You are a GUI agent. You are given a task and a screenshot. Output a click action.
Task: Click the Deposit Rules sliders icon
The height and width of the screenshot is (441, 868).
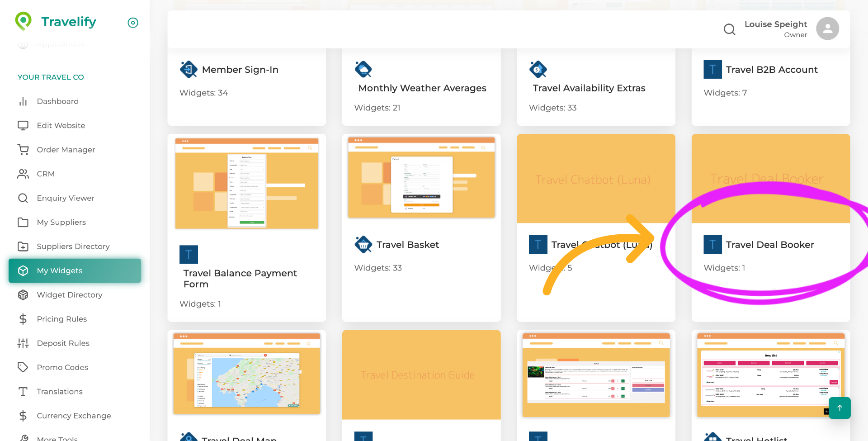pyautogui.click(x=23, y=343)
